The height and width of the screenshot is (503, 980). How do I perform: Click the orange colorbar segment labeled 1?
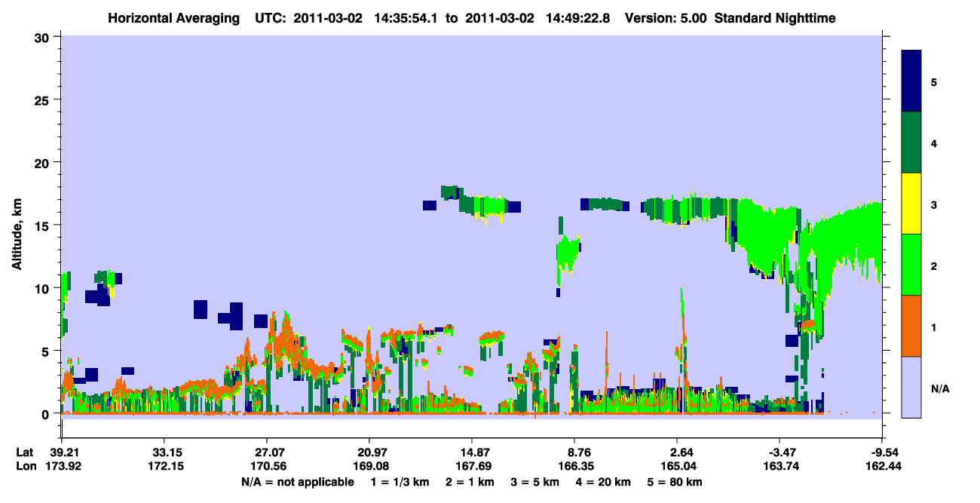tap(911, 326)
